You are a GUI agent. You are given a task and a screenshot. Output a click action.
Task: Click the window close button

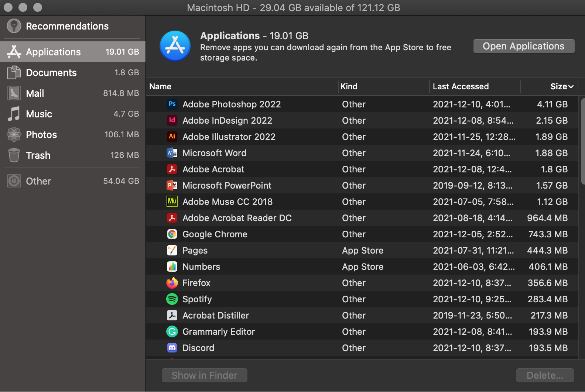point(8,7)
